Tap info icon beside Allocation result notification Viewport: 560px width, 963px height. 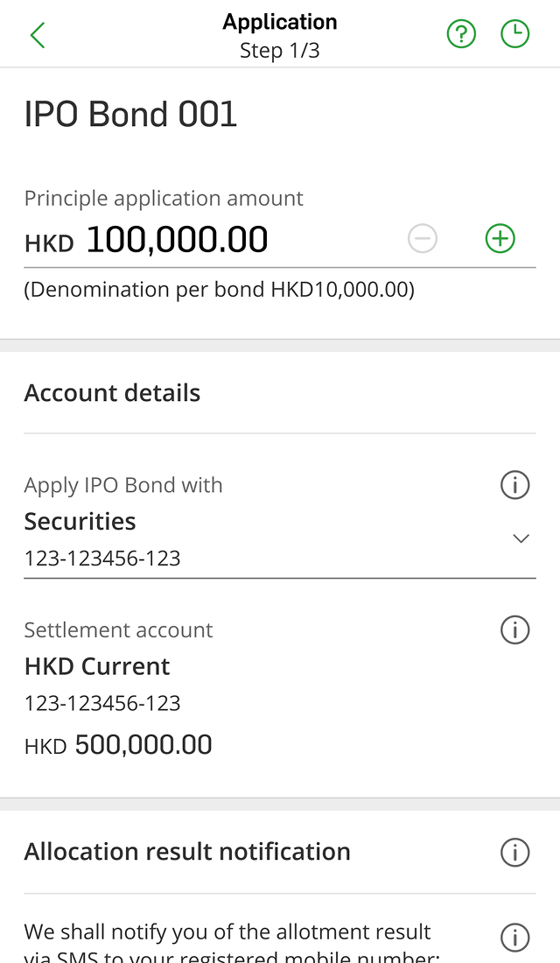click(514, 852)
